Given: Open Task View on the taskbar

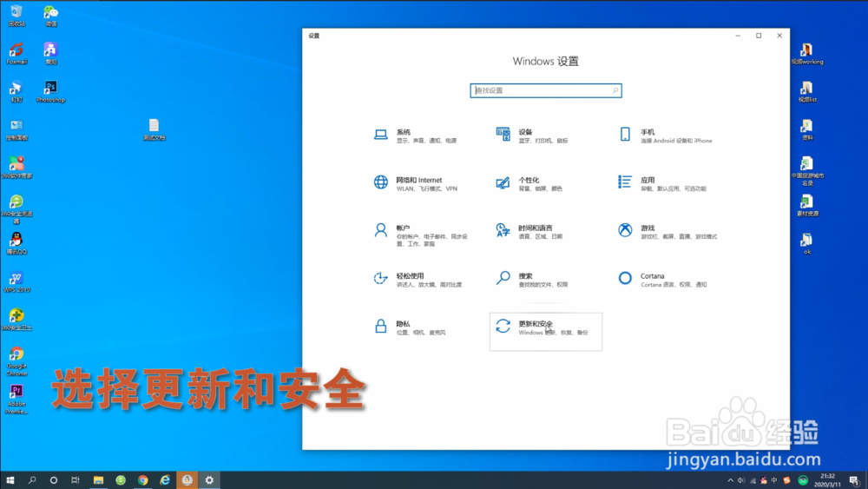Looking at the screenshot, I should tap(76, 480).
